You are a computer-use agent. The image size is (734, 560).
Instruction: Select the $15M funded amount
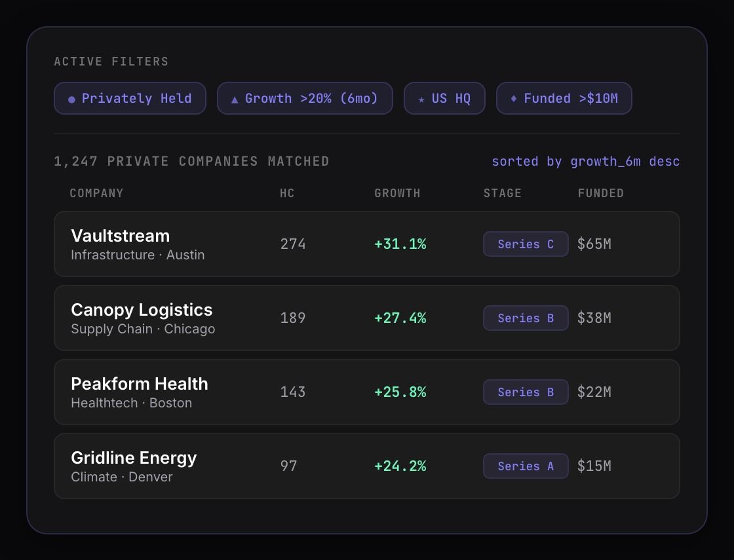click(594, 466)
